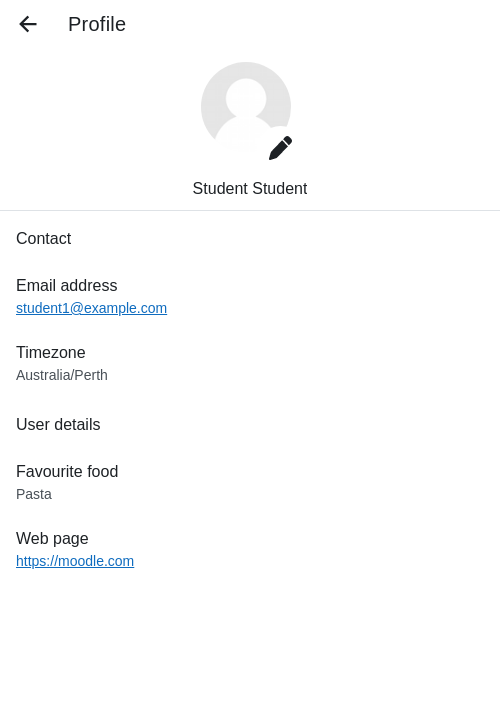Click the Timezone field label

[x=51, y=353]
